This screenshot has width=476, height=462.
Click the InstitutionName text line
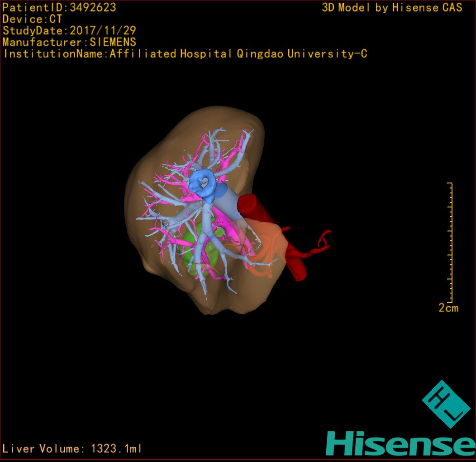[x=185, y=54]
